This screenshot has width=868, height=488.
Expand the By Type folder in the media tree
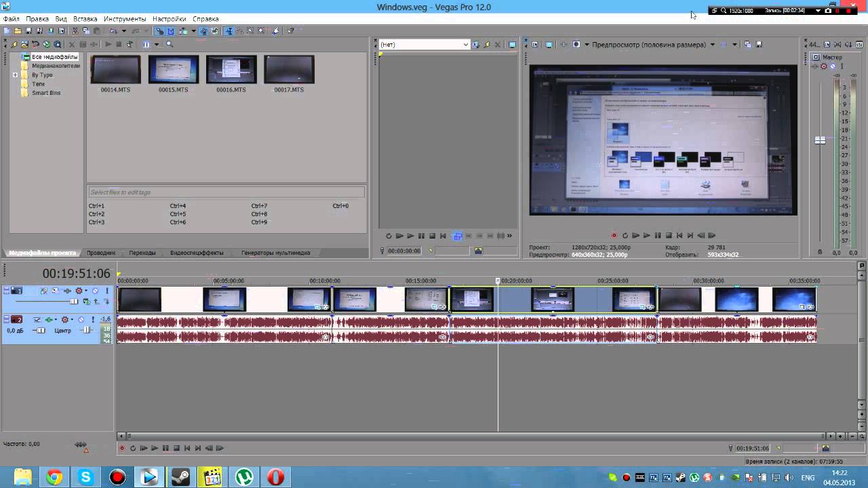point(15,75)
